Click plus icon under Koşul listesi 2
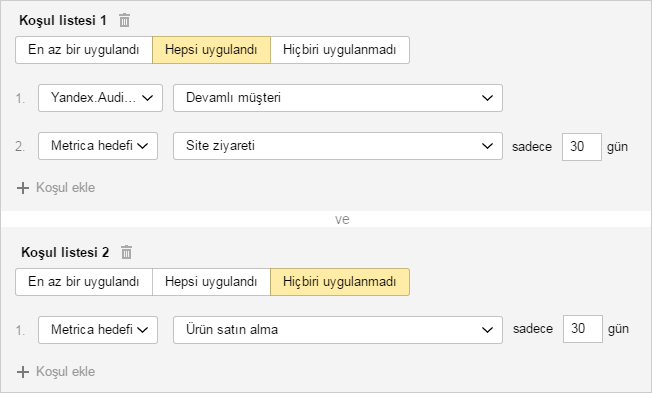The width and height of the screenshot is (652, 393). [x=23, y=372]
